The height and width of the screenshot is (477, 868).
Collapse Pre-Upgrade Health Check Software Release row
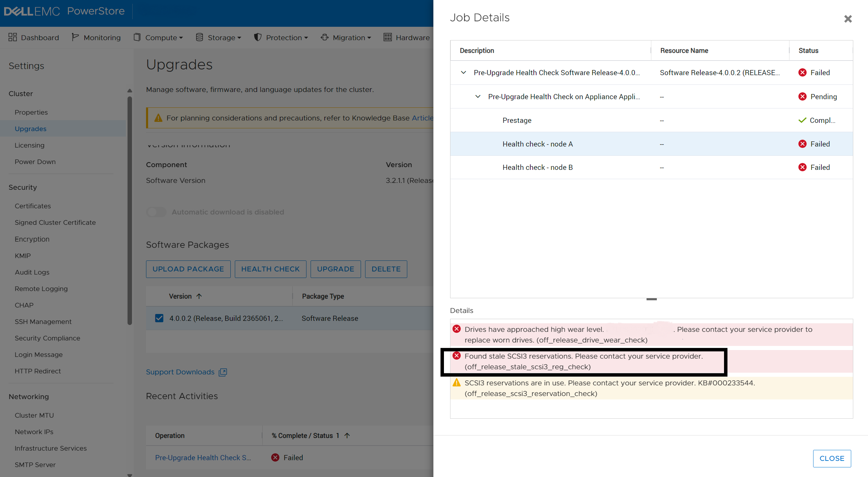463,73
